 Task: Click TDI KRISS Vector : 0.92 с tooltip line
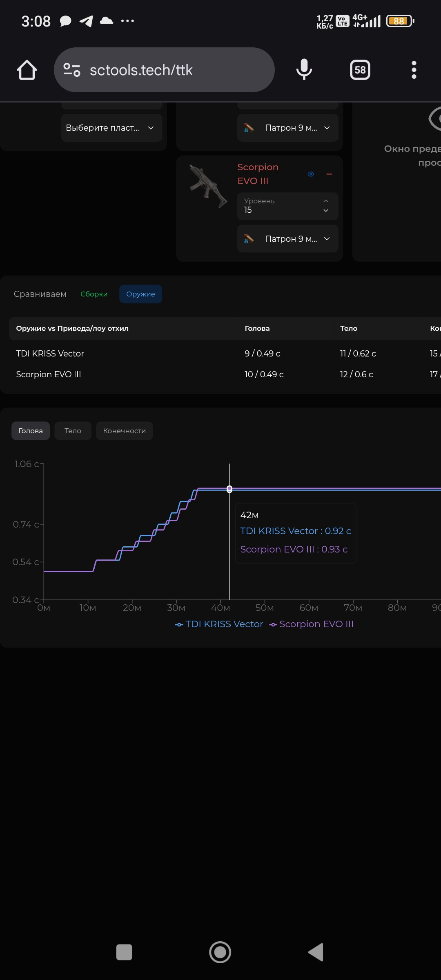(x=296, y=531)
